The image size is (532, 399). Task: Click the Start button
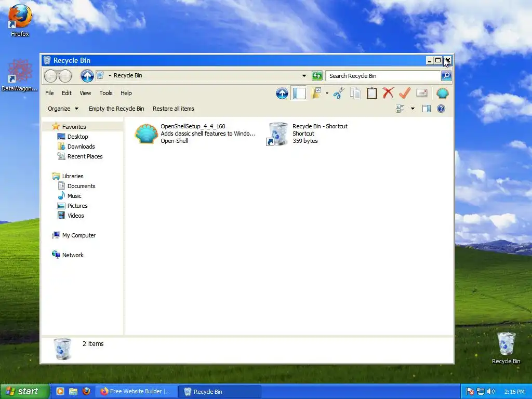click(24, 391)
